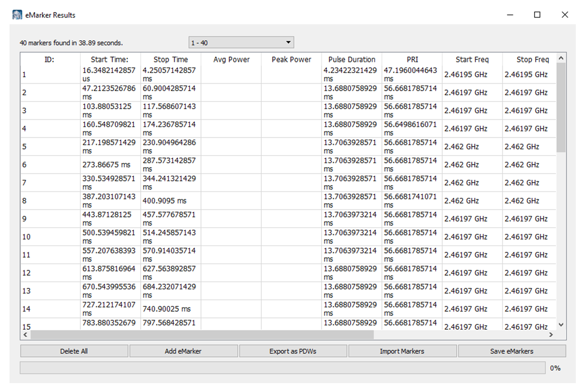Screen dimensions: 588x391
Task: Click the Peak Power column header
Action: coord(291,60)
